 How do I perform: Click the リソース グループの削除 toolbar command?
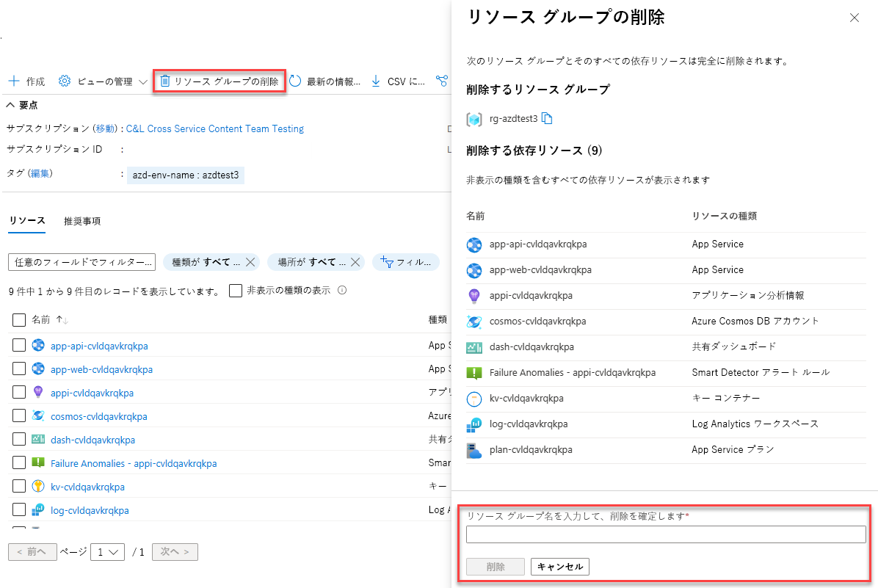219,81
